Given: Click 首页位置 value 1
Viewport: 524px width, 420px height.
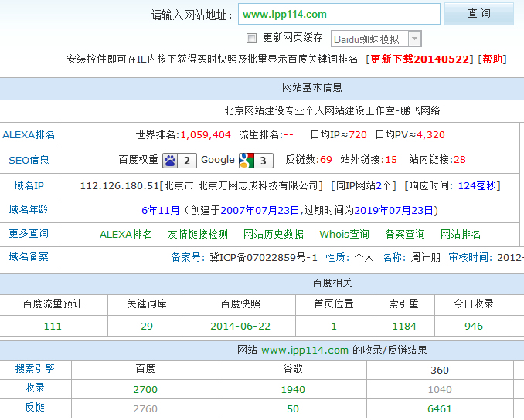Looking at the screenshot, I should coord(334,326).
